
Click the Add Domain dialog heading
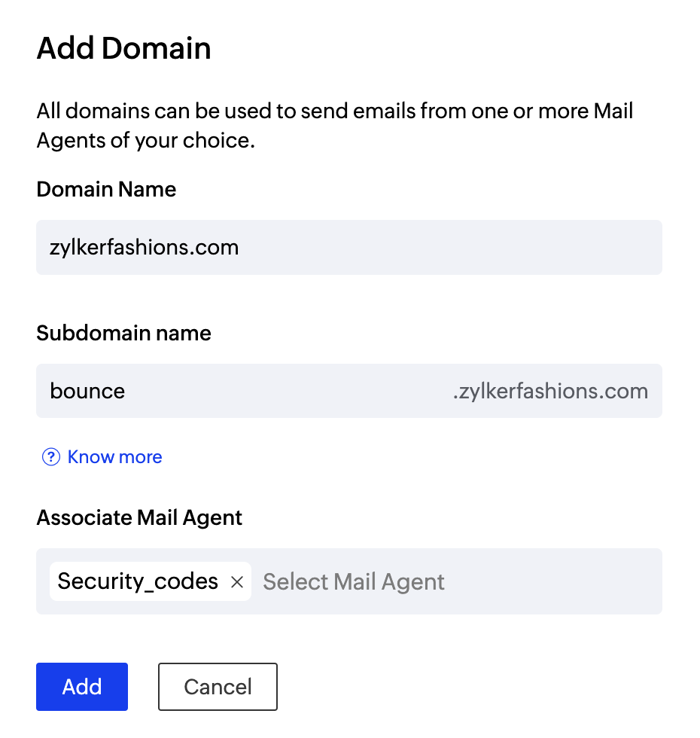(123, 49)
